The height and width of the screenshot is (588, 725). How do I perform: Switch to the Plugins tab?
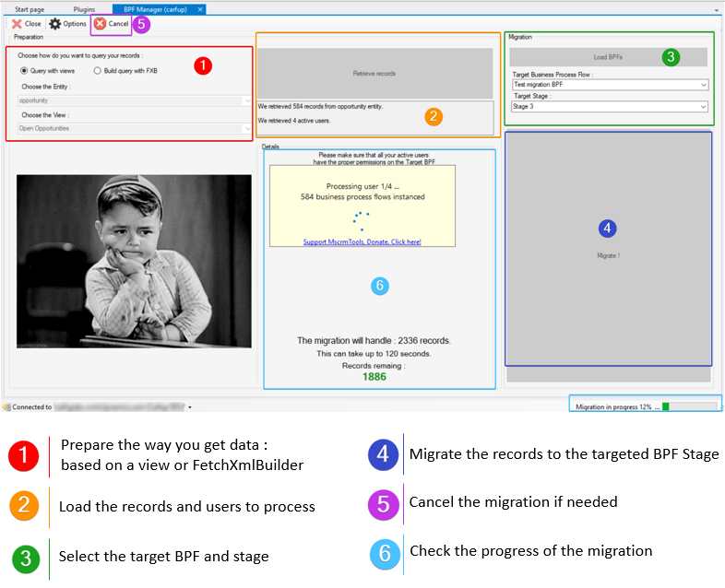(84, 9)
